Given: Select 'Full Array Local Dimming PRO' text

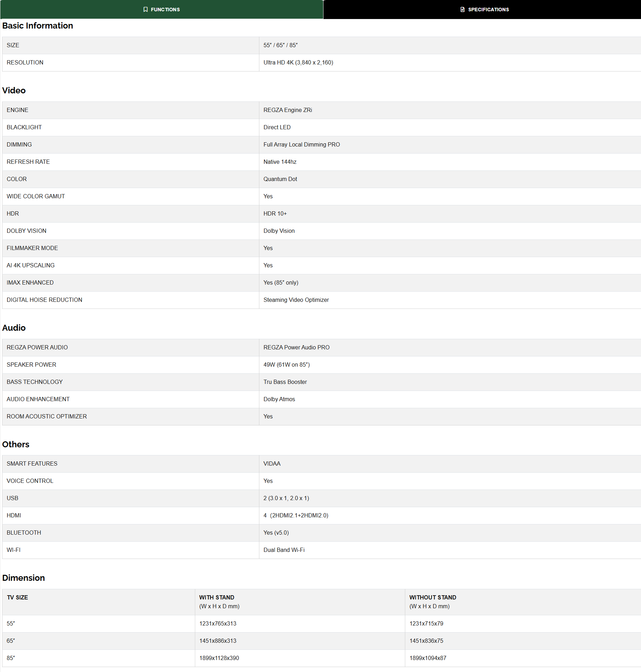Looking at the screenshot, I should [x=302, y=144].
